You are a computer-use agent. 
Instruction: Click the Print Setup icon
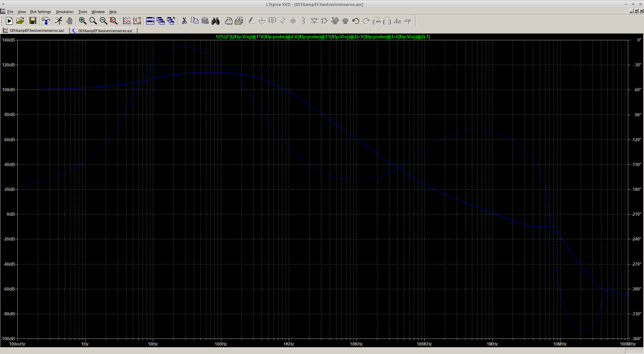click(239, 21)
